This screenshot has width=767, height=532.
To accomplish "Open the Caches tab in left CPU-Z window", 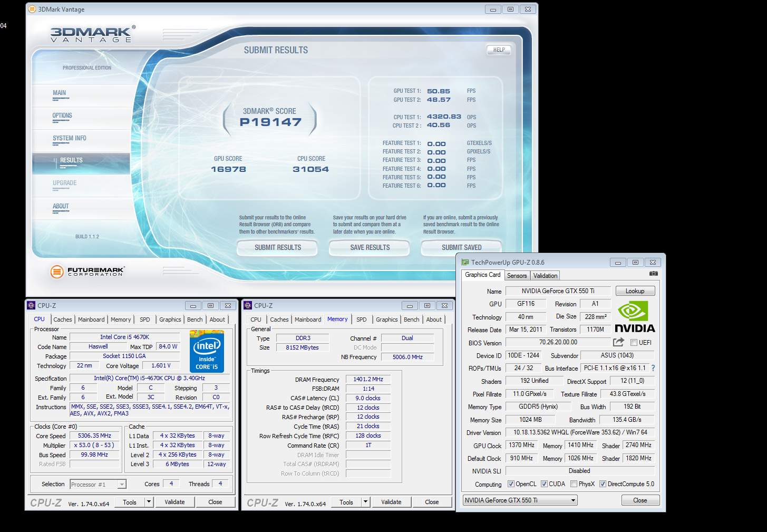I will (62, 320).
